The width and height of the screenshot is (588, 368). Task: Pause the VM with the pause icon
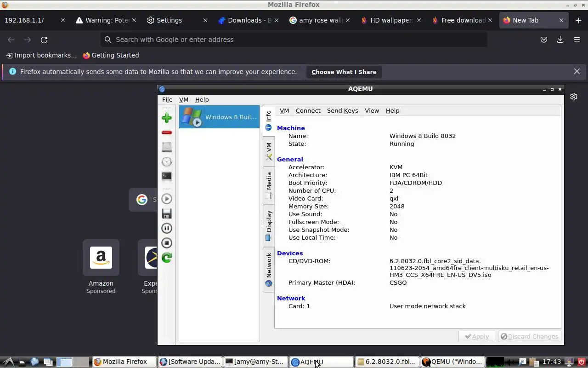pyautogui.click(x=167, y=228)
